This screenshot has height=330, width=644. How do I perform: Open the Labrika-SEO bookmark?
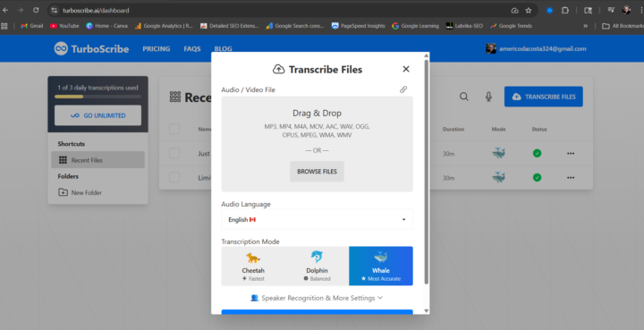[x=464, y=25]
